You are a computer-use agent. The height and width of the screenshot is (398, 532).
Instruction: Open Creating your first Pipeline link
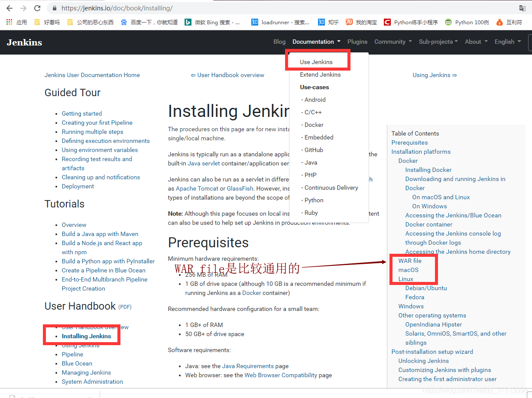click(97, 123)
